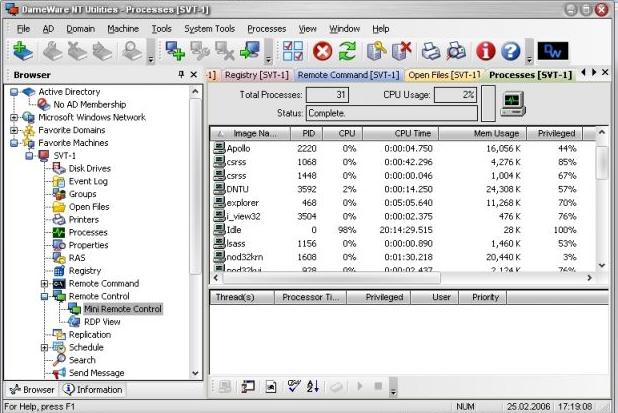Open the Processes menu
The image size is (618, 413).
(x=266, y=29)
